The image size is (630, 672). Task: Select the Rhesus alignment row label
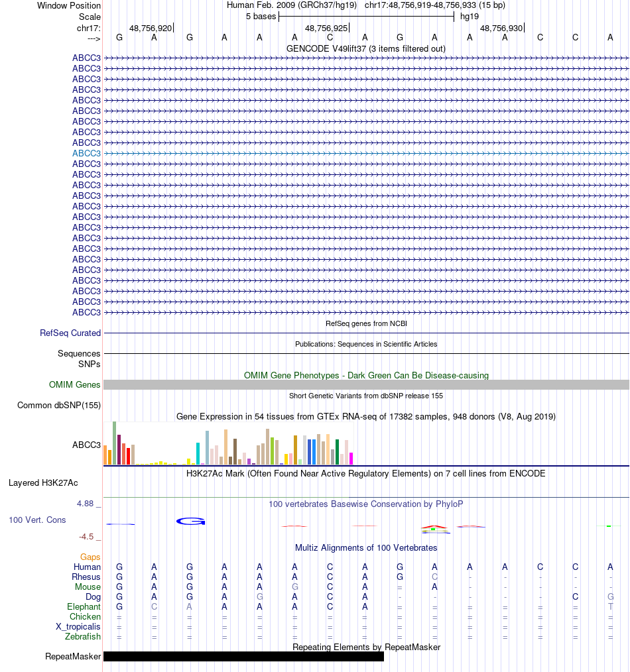[x=86, y=577]
